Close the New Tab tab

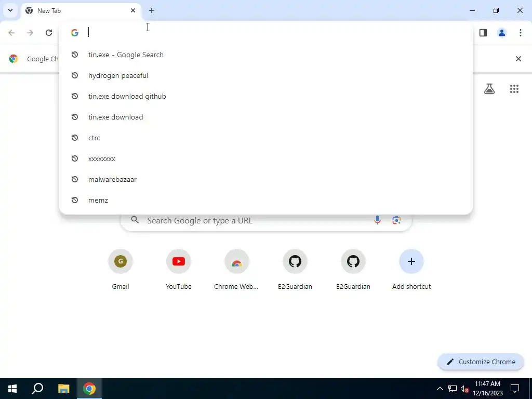point(133,10)
